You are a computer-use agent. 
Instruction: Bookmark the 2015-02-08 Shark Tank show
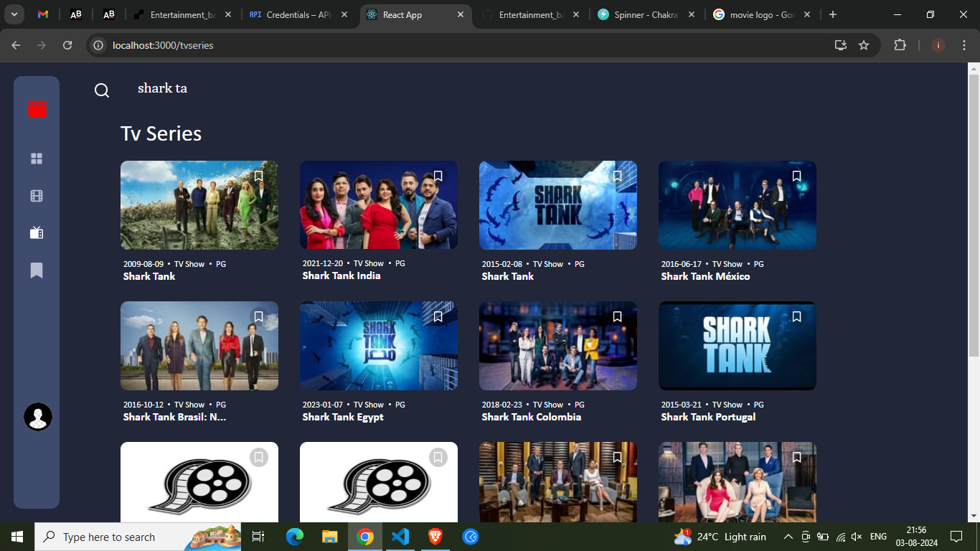coord(618,176)
